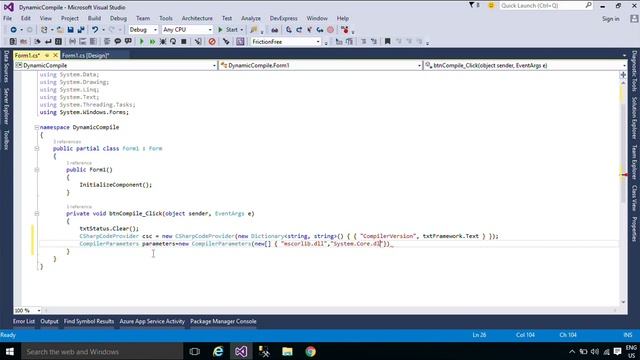The image size is (640, 360).
Task: Click the Windows Start button
Action: tap(10, 351)
